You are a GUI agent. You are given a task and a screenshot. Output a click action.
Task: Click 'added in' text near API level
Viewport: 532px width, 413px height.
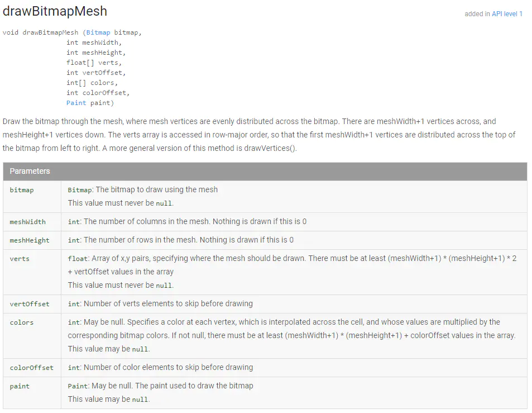point(477,14)
